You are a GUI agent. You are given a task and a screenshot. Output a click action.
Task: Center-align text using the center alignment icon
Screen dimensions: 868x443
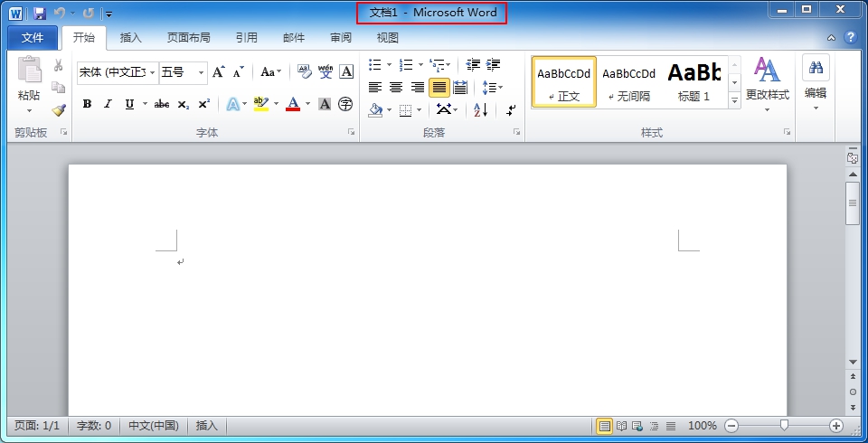396,88
